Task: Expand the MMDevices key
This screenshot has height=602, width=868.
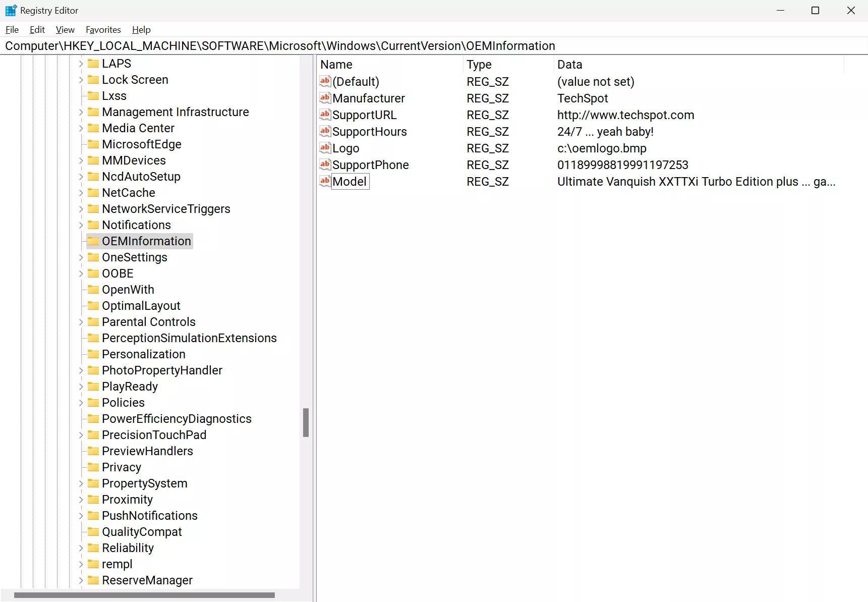Action: (81, 160)
